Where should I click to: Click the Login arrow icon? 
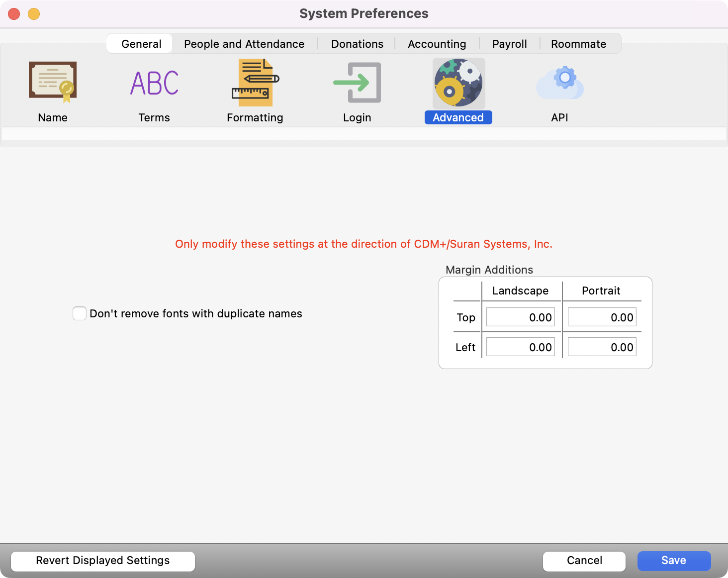pyautogui.click(x=357, y=83)
